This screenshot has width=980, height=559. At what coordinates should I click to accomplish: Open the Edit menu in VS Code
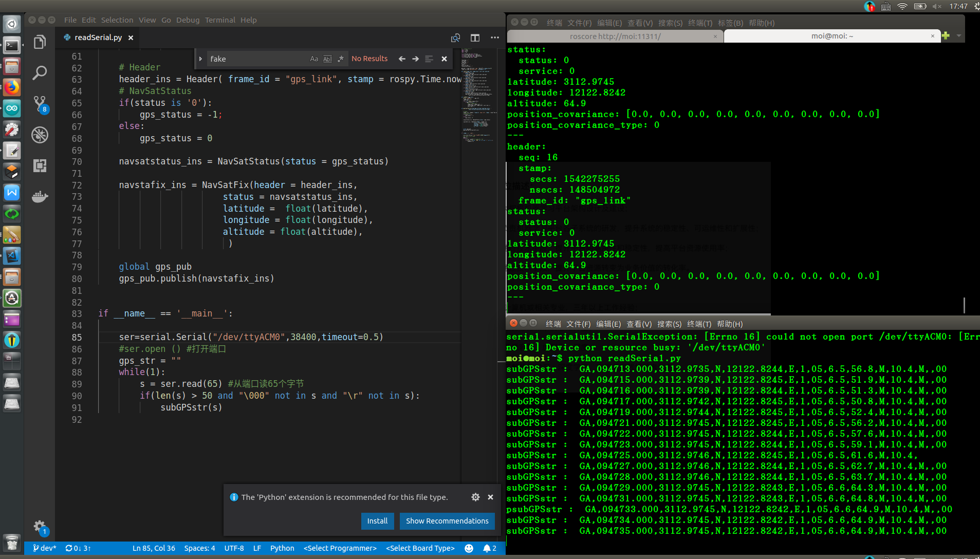[89, 20]
